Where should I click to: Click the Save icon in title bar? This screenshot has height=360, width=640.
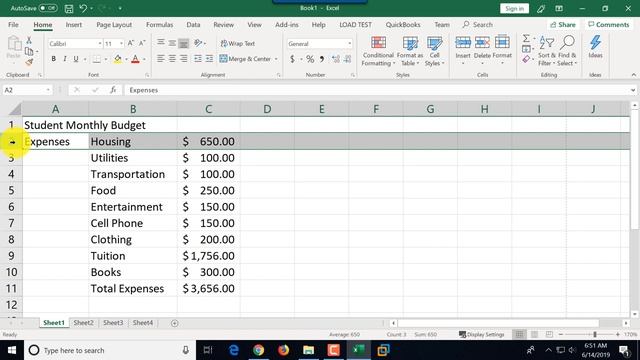coord(69,8)
